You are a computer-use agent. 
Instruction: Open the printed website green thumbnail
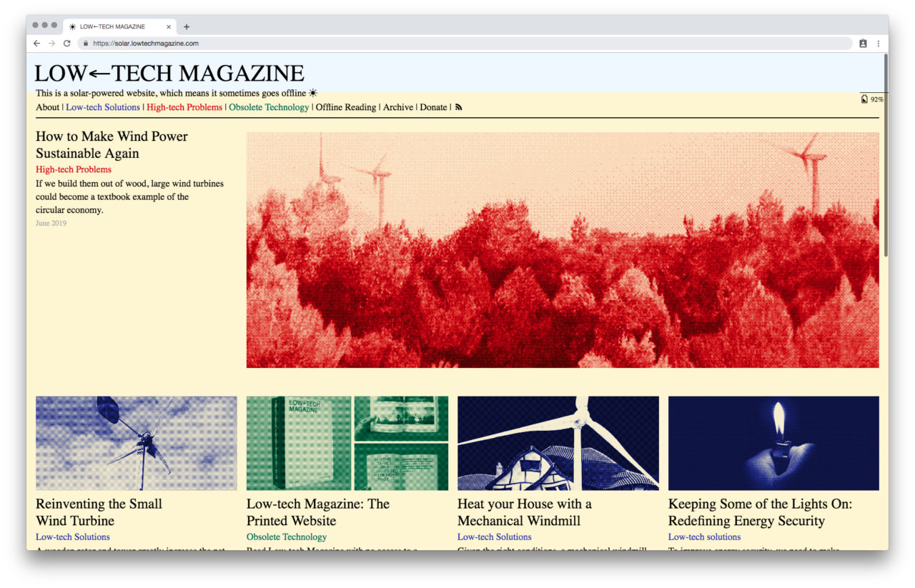point(347,443)
